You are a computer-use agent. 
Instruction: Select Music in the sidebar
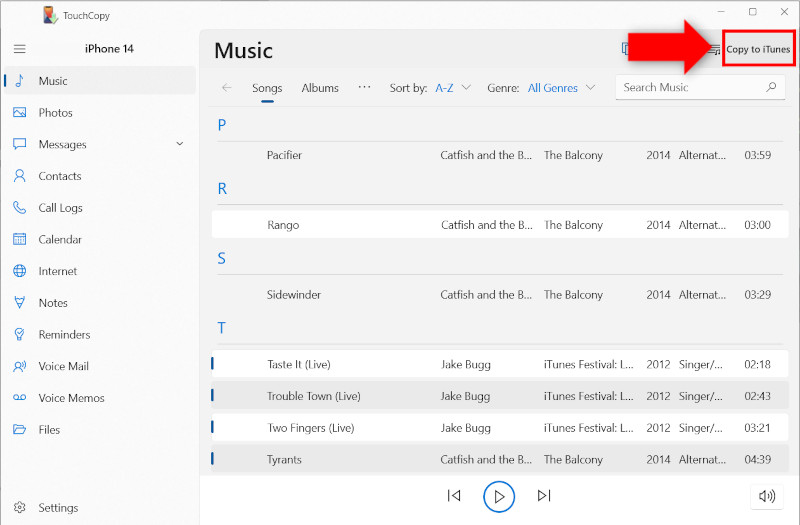point(100,81)
